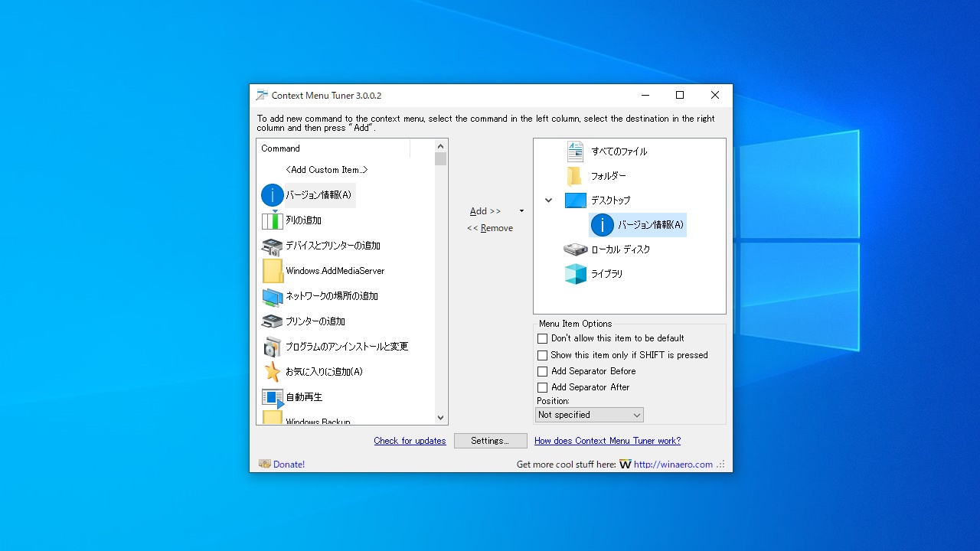This screenshot has height=551, width=980.
Task: Click the blue info icon beside バージョン情報(A) in Command list
Action: coord(273,195)
